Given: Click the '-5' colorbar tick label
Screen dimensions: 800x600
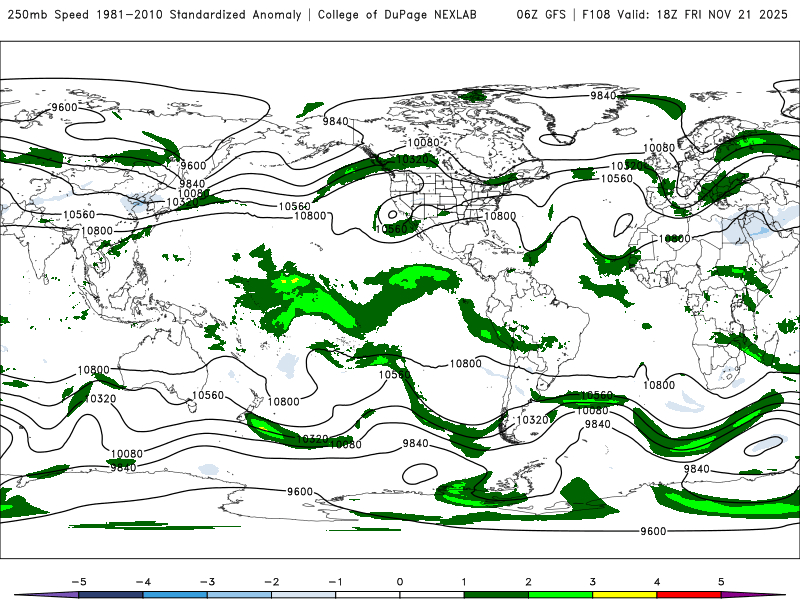Looking at the screenshot, I should 79,582.
